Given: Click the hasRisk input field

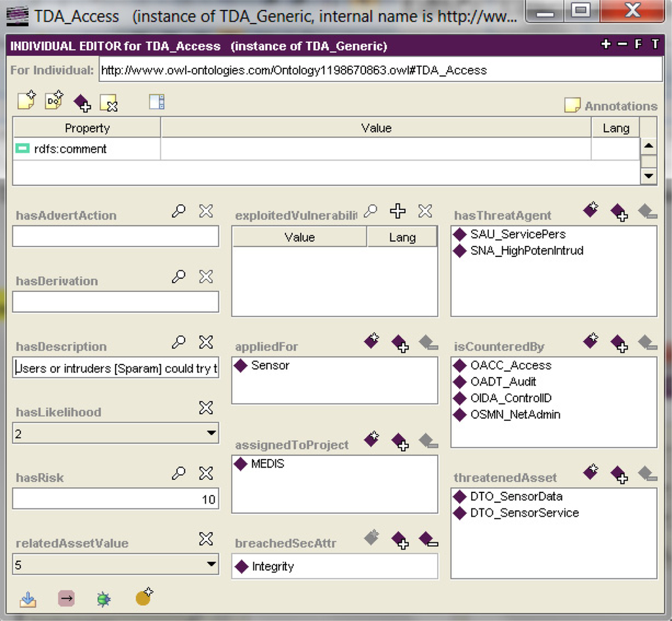Looking at the screenshot, I should 115,499.
